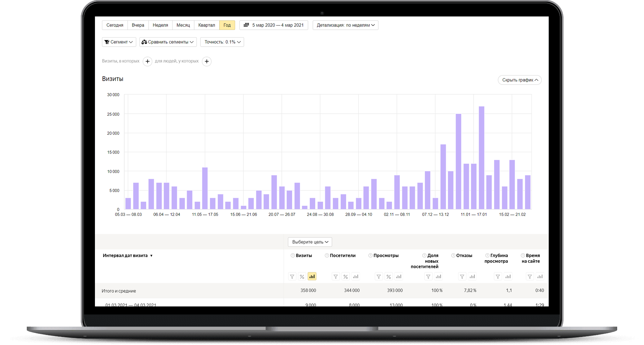Plot Просмотры on the chart

pyautogui.click(x=398, y=277)
